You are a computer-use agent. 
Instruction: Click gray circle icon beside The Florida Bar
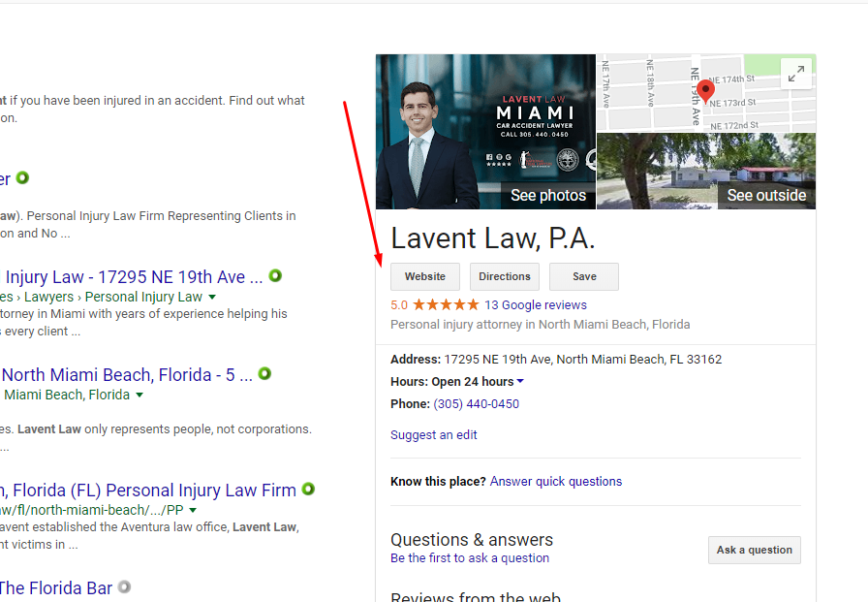(x=125, y=586)
